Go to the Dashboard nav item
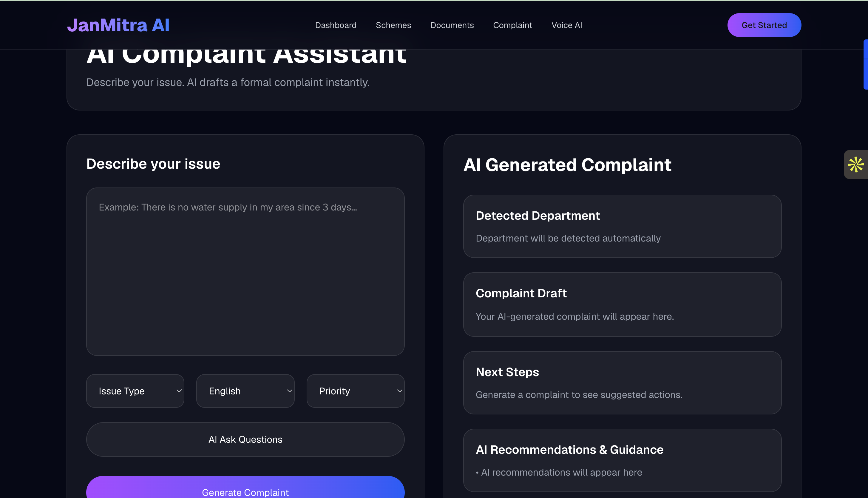 (336, 25)
